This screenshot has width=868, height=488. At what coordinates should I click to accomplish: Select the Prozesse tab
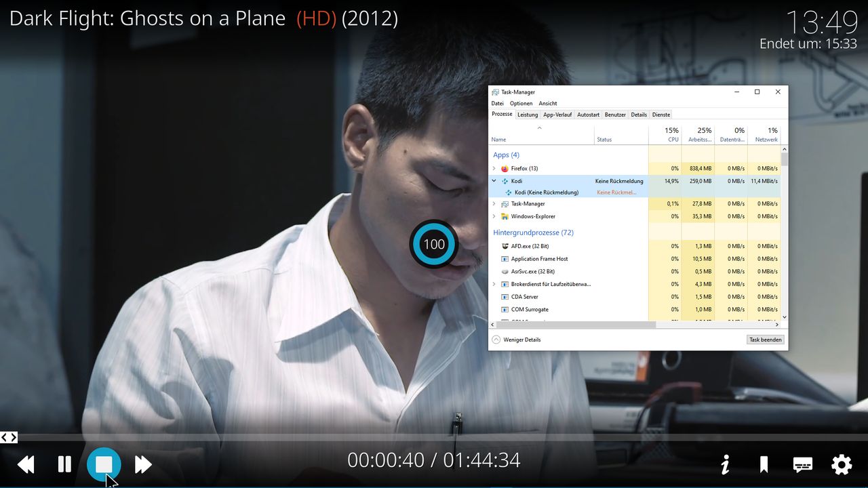502,114
